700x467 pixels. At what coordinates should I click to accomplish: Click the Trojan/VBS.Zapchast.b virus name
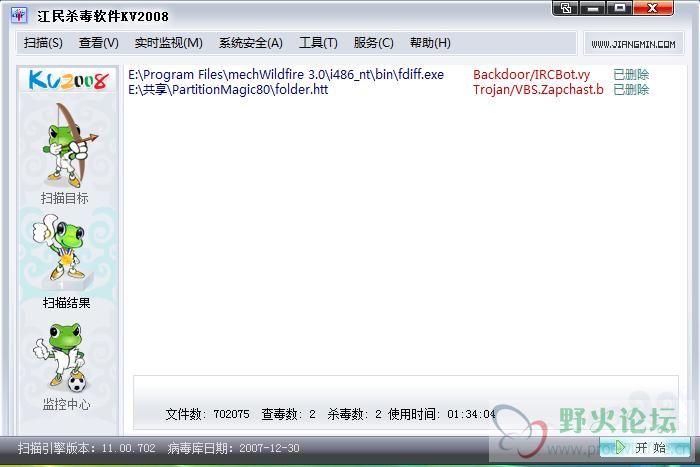click(x=538, y=90)
